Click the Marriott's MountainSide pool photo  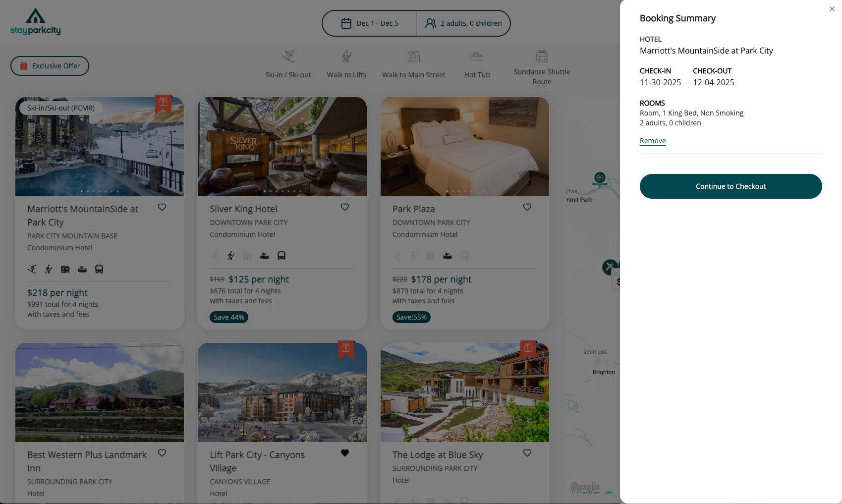pyautogui.click(x=100, y=147)
